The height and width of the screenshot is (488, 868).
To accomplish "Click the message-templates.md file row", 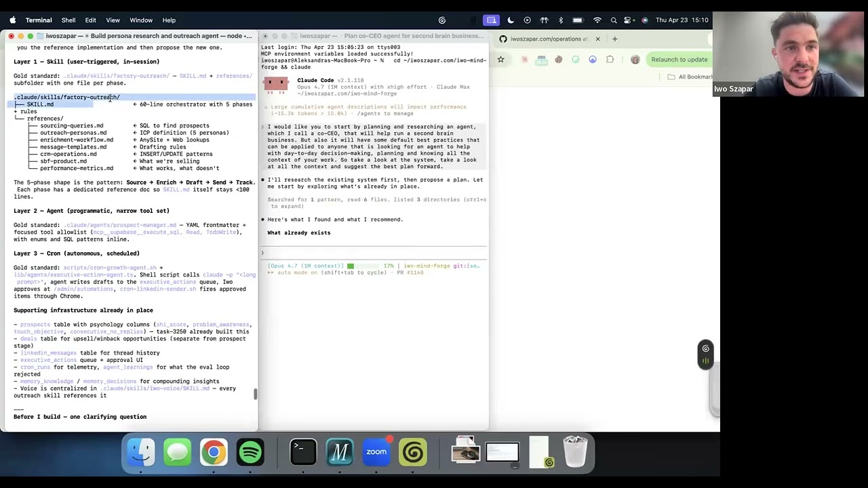I will point(73,147).
